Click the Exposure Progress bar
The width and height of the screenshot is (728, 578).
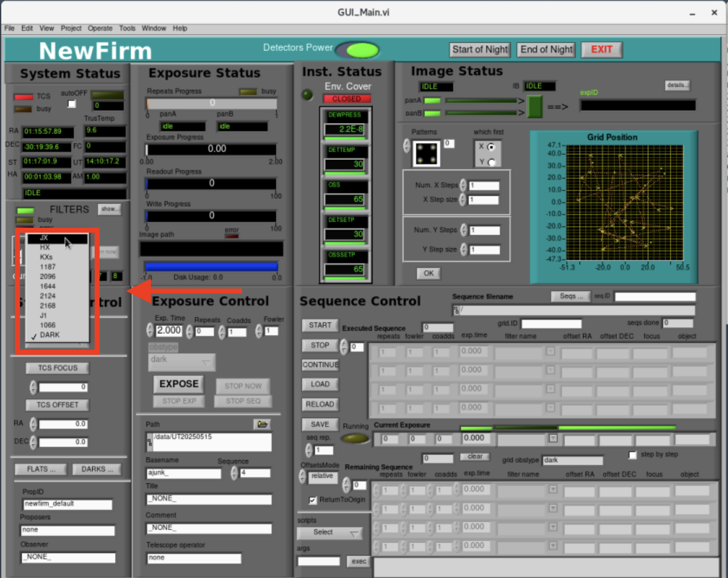coord(211,149)
